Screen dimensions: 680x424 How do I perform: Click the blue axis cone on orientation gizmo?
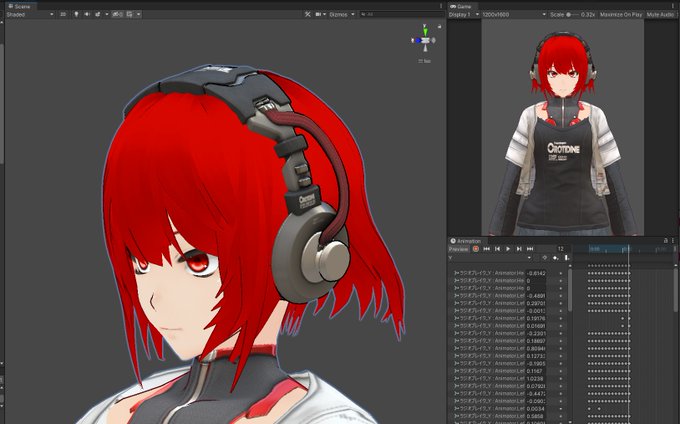(x=417, y=40)
